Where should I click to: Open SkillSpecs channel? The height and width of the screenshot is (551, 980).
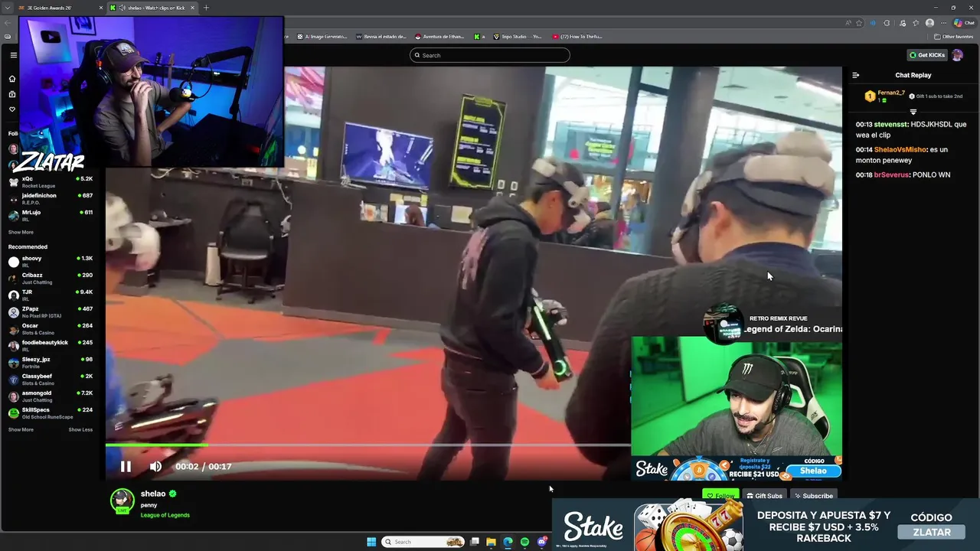(x=51, y=412)
